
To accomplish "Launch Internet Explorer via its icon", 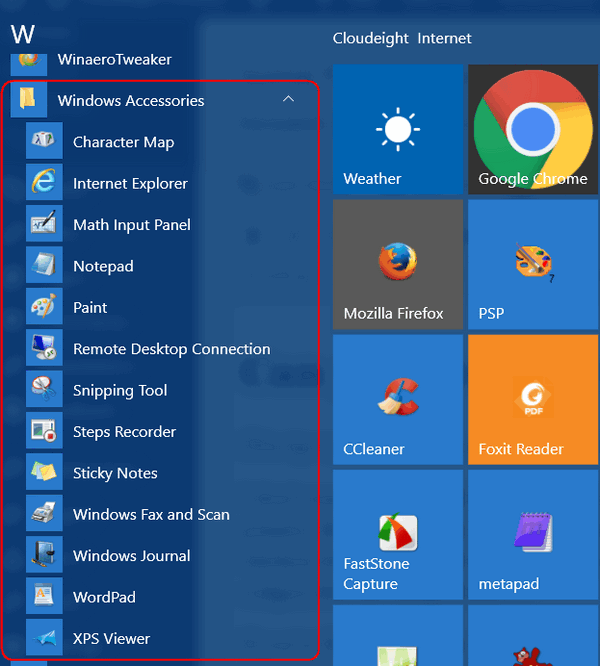I will pos(44,182).
